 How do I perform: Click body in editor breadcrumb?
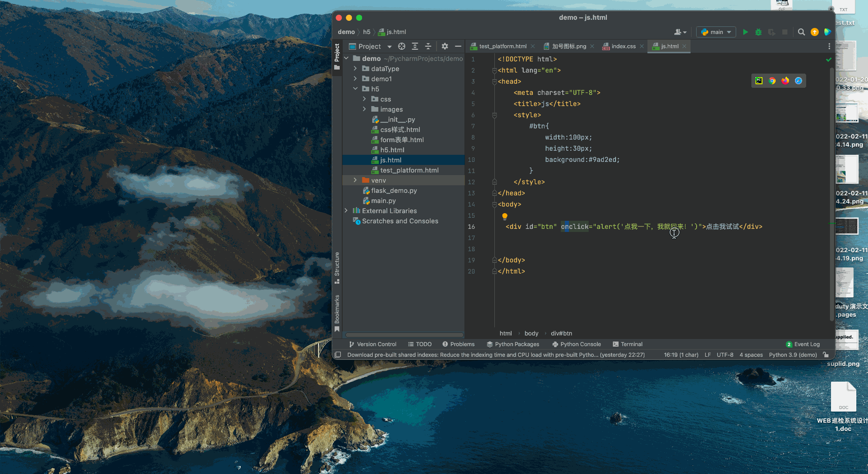coord(531,333)
